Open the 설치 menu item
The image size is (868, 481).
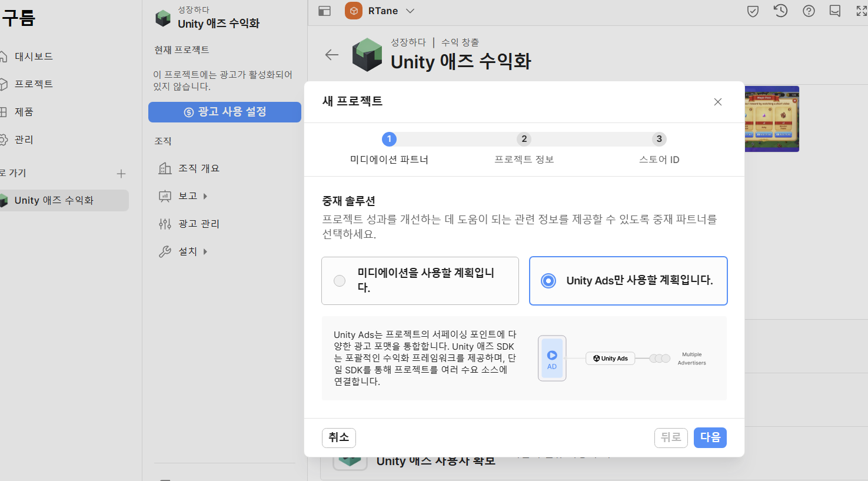[188, 251]
